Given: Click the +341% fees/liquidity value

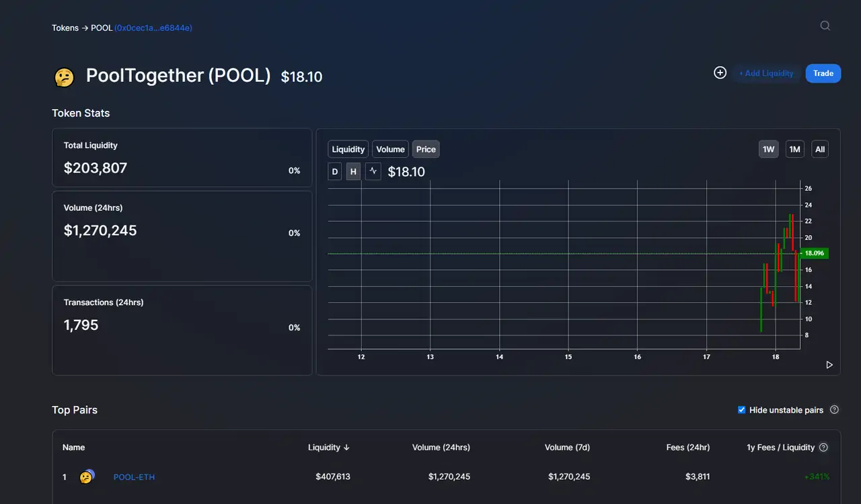Looking at the screenshot, I should pyautogui.click(x=817, y=477).
